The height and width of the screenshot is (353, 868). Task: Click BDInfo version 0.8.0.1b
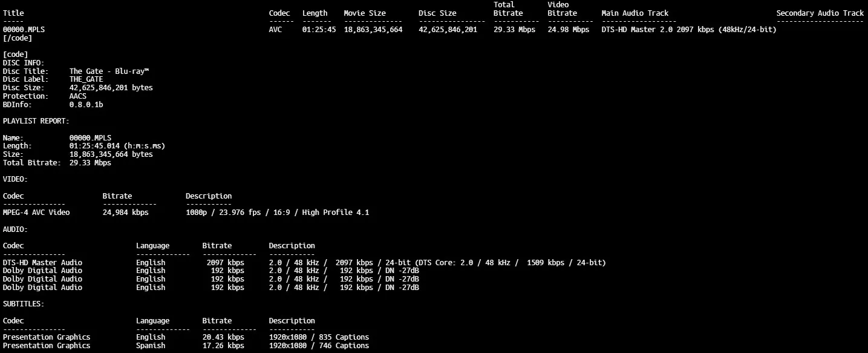pyautogui.click(x=86, y=105)
